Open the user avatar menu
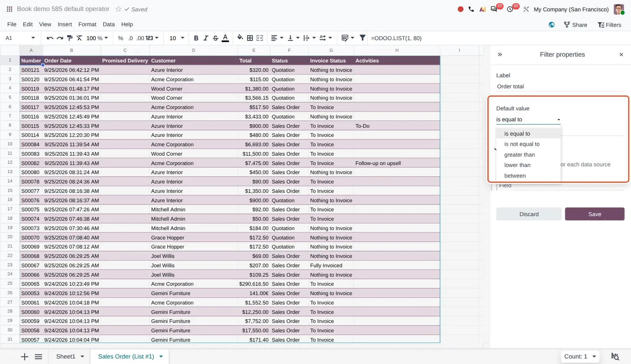This screenshot has width=631, height=364. click(x=619, y=9)
